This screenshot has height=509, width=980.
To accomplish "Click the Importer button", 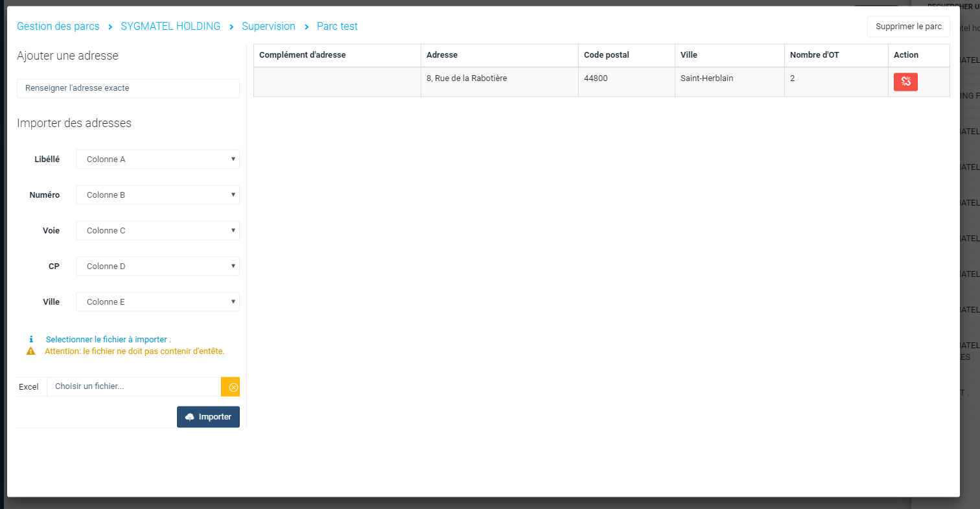I will [x=208, y=417].
